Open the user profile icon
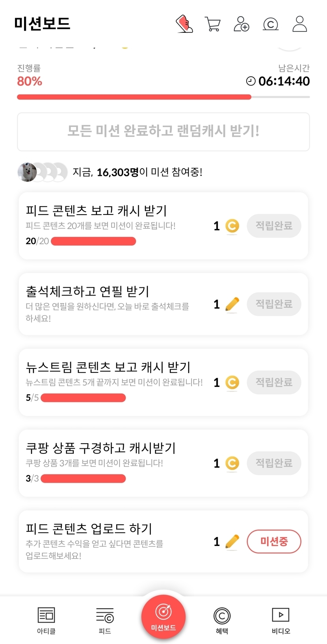 (299, 24)
